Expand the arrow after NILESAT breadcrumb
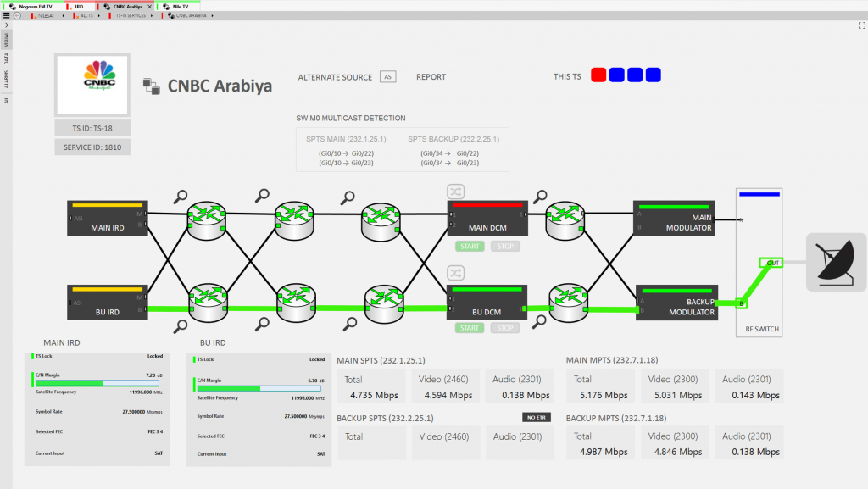Viewport: 868px width, 489px height. [x=63, y=15]
